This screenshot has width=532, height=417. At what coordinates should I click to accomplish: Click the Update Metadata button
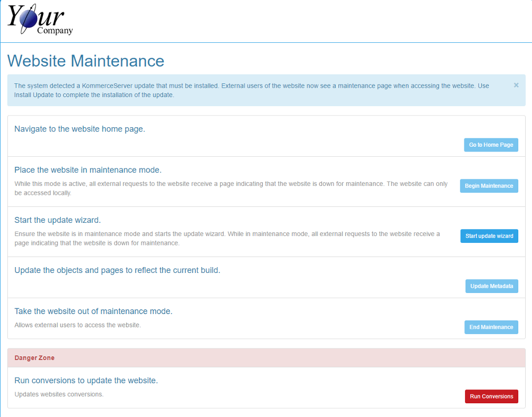pos(492,286)
